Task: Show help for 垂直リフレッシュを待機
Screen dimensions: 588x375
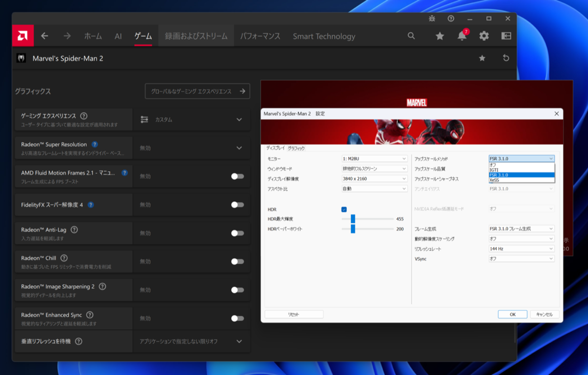Action: (78, 341)
